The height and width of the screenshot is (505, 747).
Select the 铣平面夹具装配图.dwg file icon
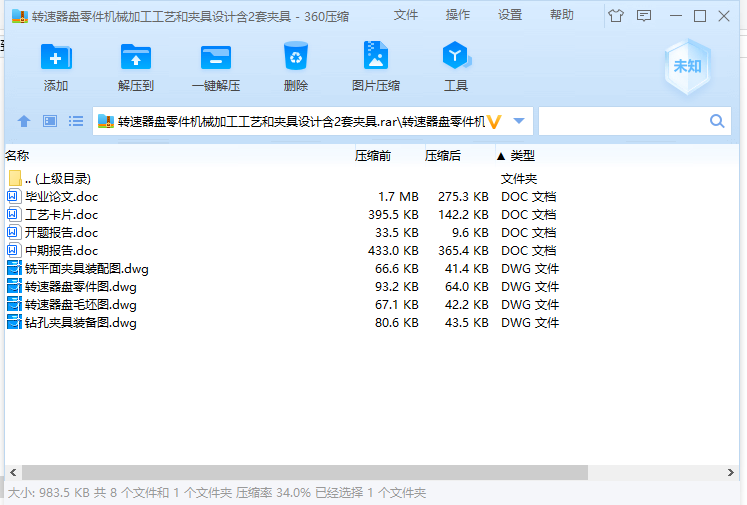tap(14, 269)
